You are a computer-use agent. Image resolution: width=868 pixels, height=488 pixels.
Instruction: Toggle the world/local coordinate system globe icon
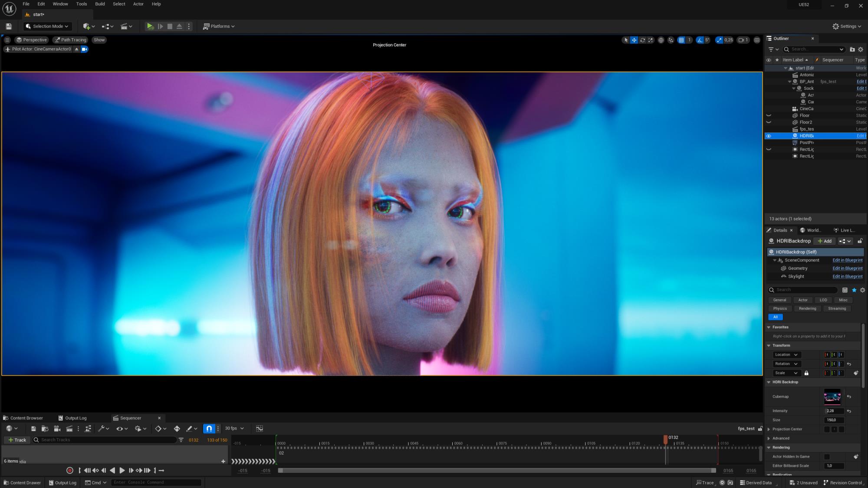661,40
